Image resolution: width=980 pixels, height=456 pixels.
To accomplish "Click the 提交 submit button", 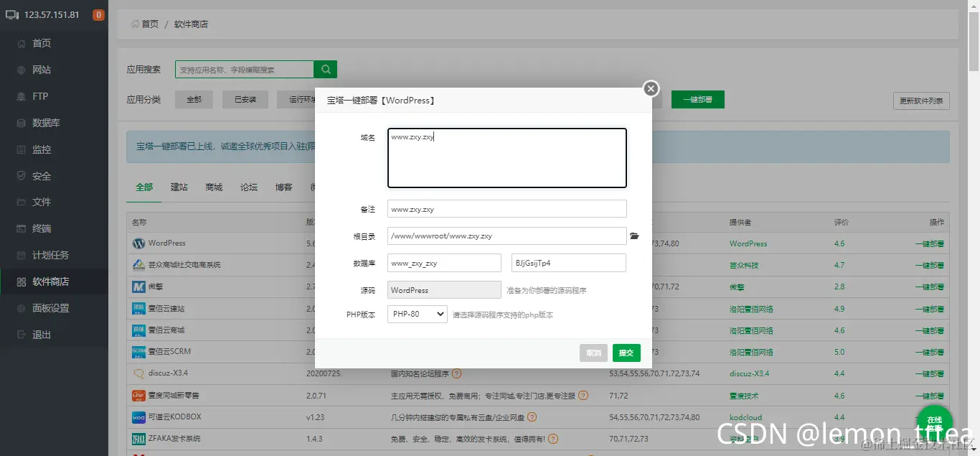I will [x=626, y=353].
